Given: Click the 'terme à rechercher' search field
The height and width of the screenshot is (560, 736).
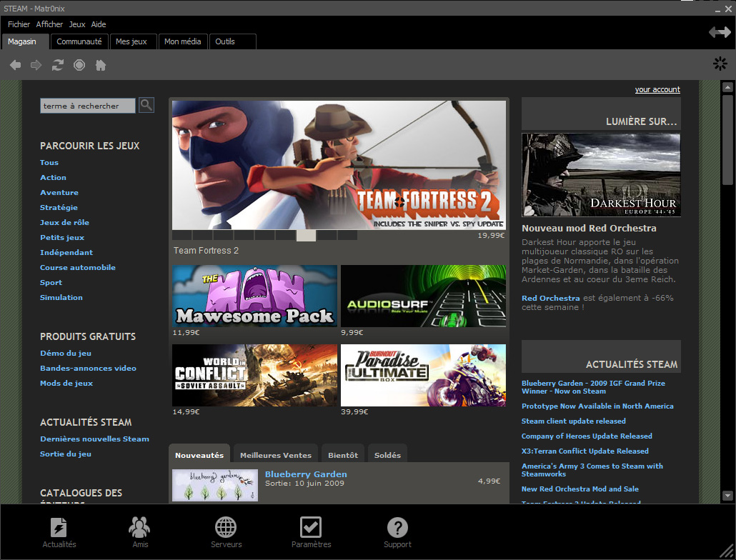Looking at the screenshot, I should pyautogui.click(x=88, y=106).
